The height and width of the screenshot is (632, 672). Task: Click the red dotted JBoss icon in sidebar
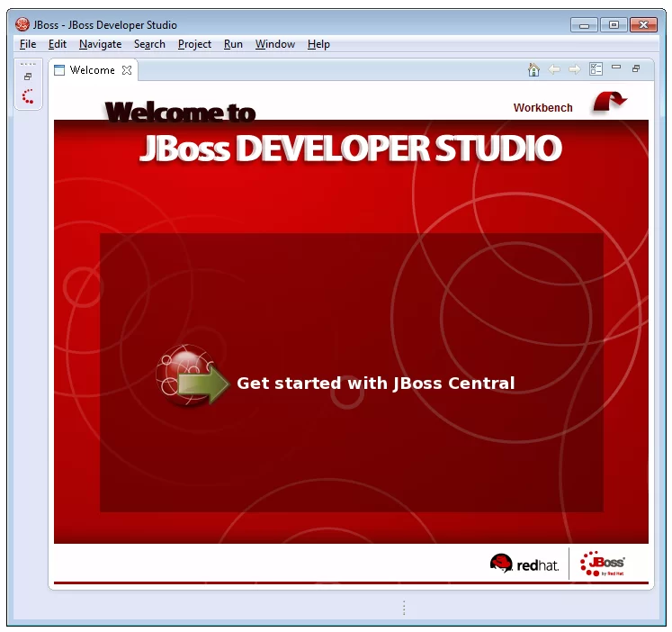click(28, 96)
